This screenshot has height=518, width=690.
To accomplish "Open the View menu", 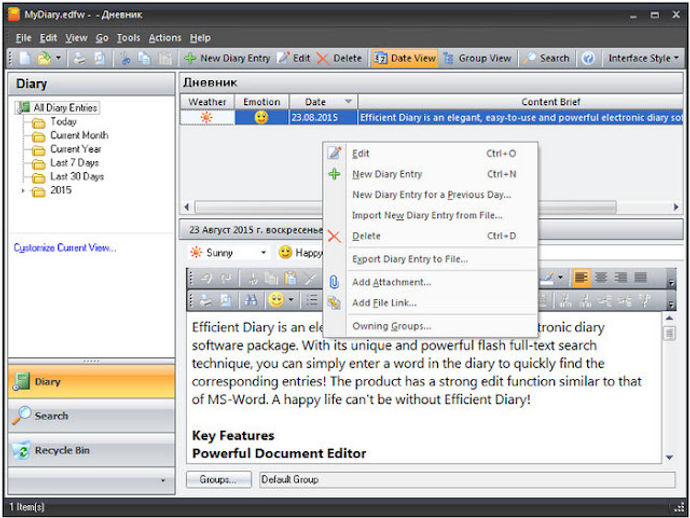I will (x=76, y=38).
